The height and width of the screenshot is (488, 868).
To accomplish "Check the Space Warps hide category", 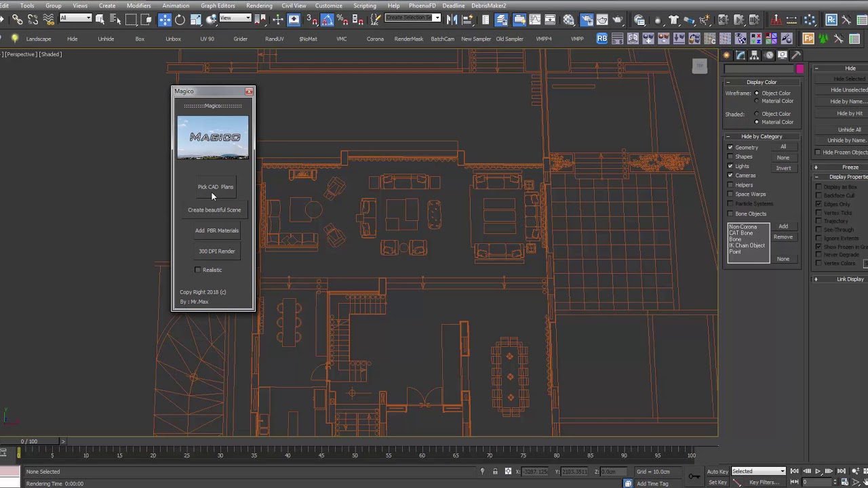I will 730,195.
